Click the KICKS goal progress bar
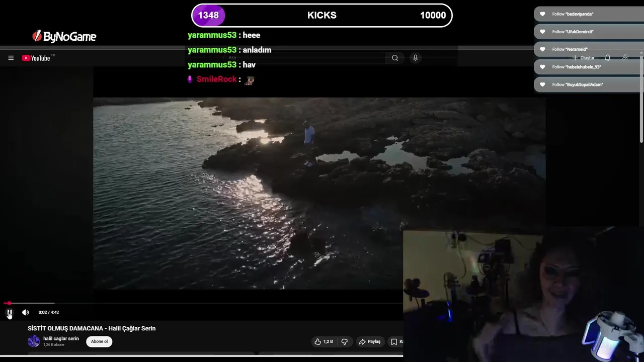 322,15
